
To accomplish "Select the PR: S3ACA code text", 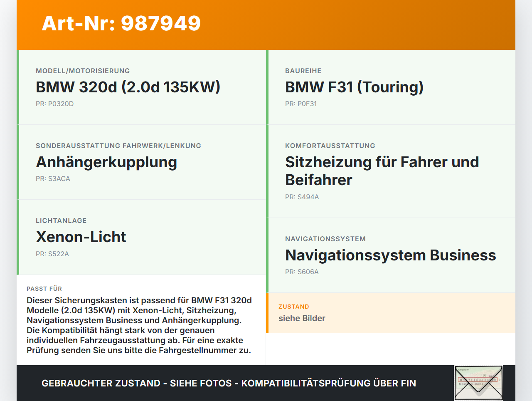I will (x=53, y=178).
